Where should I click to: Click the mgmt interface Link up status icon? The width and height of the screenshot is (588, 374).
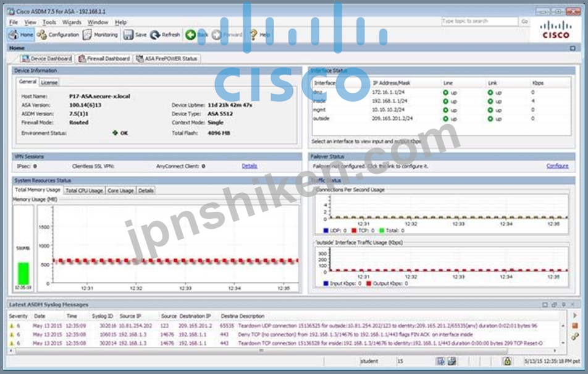click(490, 110)
